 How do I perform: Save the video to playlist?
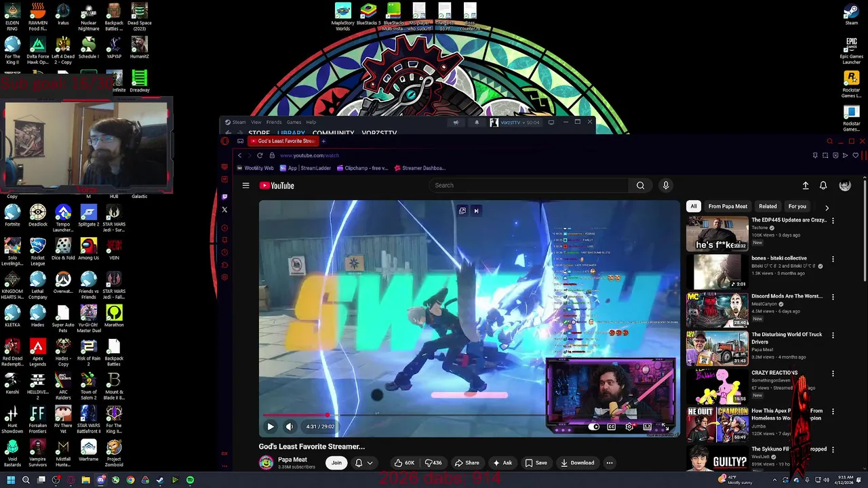[x=536, y=463]
